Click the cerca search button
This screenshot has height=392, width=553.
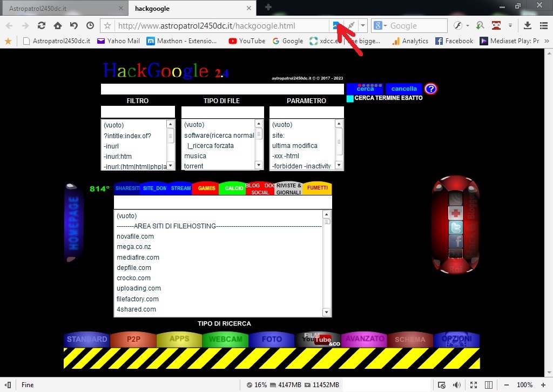365,89
